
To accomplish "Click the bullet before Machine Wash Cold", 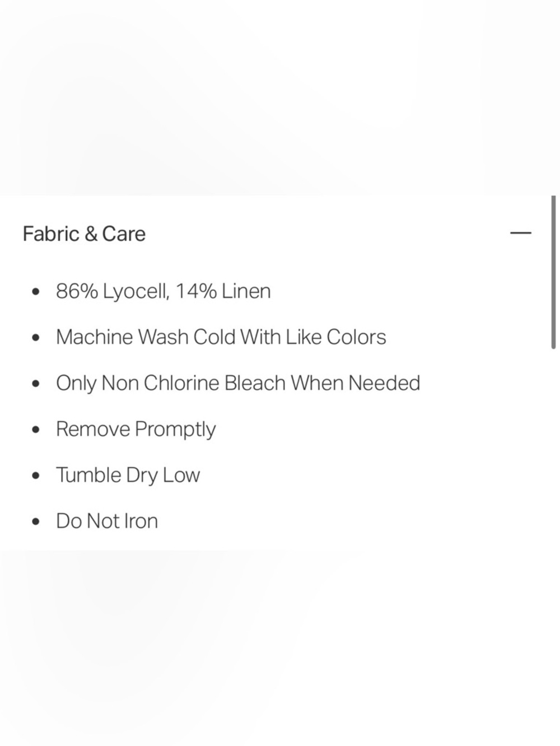I will 36,338.
